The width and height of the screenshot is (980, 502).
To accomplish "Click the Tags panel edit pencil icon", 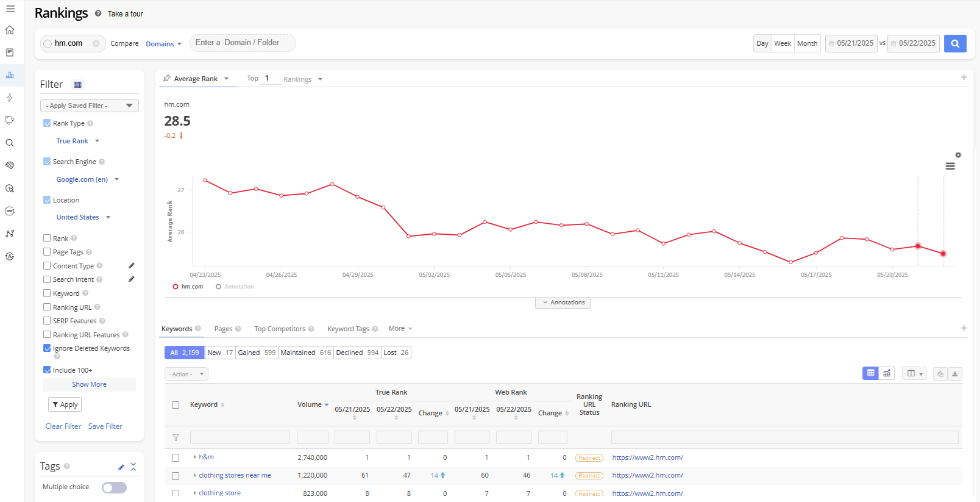I will [x=121, y=467].
